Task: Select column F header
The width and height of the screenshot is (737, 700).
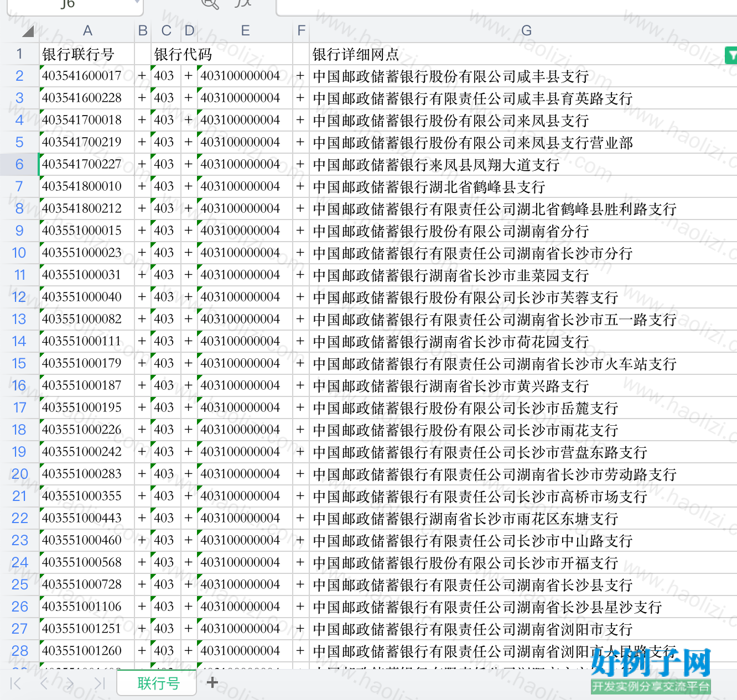Action: (x=301, y=31)
